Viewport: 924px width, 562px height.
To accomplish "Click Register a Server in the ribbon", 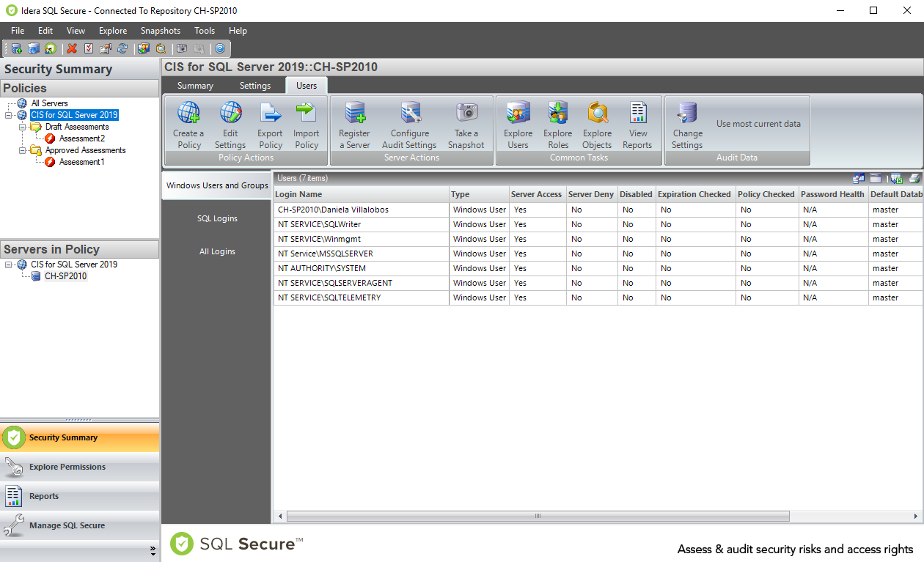I will click(x=355, y=125).
